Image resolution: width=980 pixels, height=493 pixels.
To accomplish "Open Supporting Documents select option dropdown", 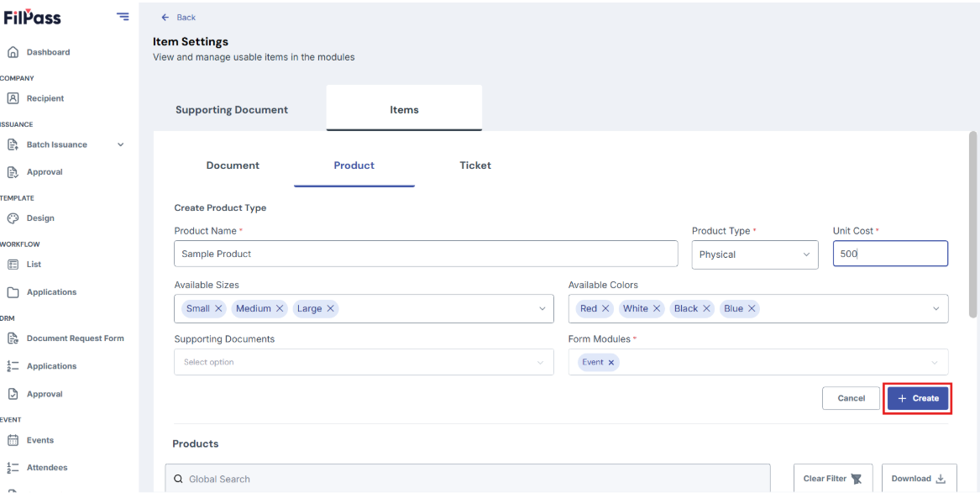I will pos(364,362).
